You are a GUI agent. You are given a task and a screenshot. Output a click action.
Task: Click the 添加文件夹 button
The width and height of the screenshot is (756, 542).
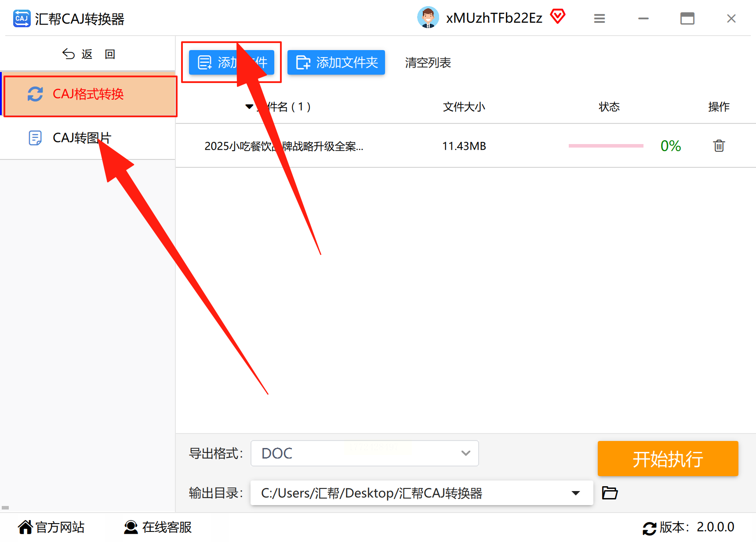point(336,62)
